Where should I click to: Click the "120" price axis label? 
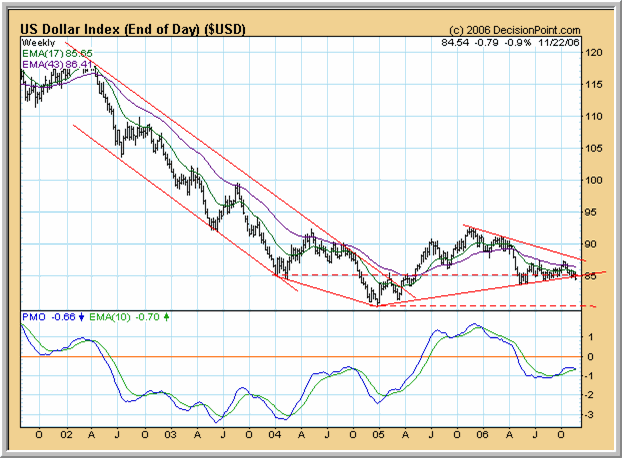click(x=593, y=53)
